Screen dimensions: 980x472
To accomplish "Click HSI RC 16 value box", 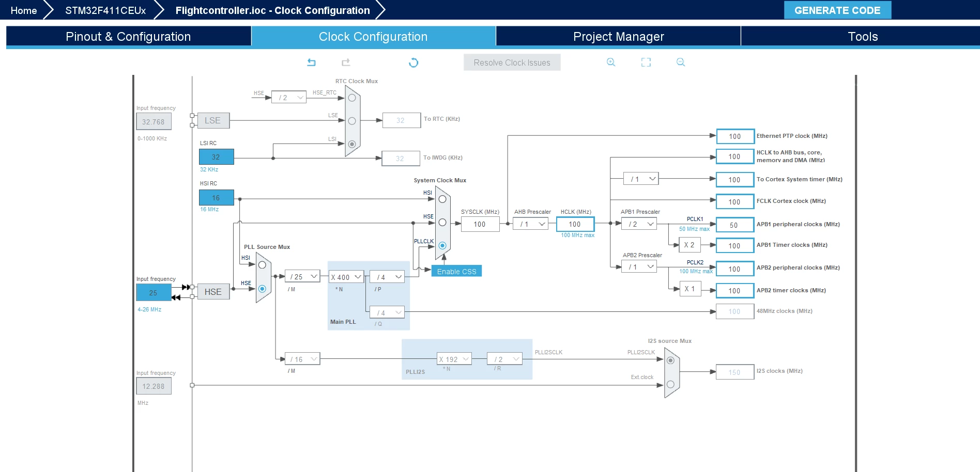I will coord(216,198).
